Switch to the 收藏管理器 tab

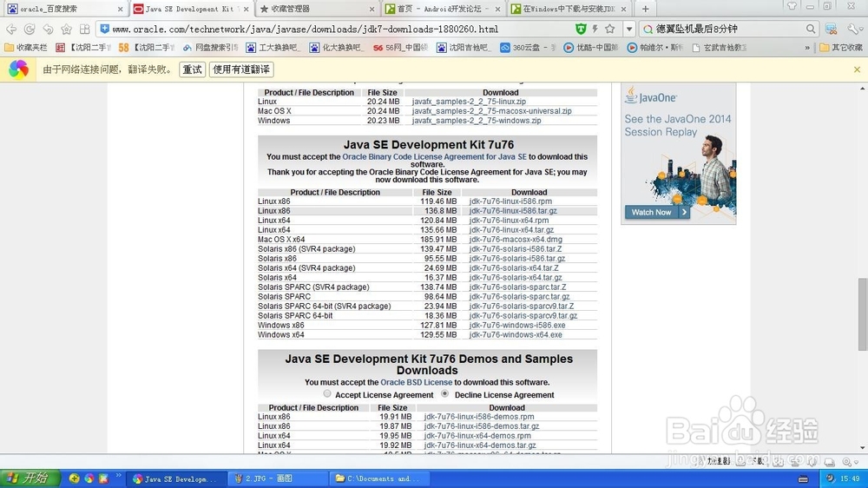point(319,9)
